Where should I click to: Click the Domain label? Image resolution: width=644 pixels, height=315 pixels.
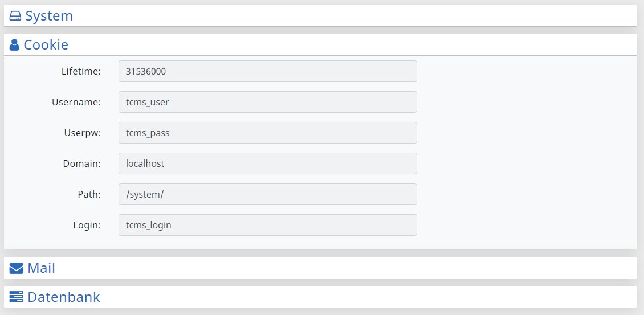click(x=82, y=163)
